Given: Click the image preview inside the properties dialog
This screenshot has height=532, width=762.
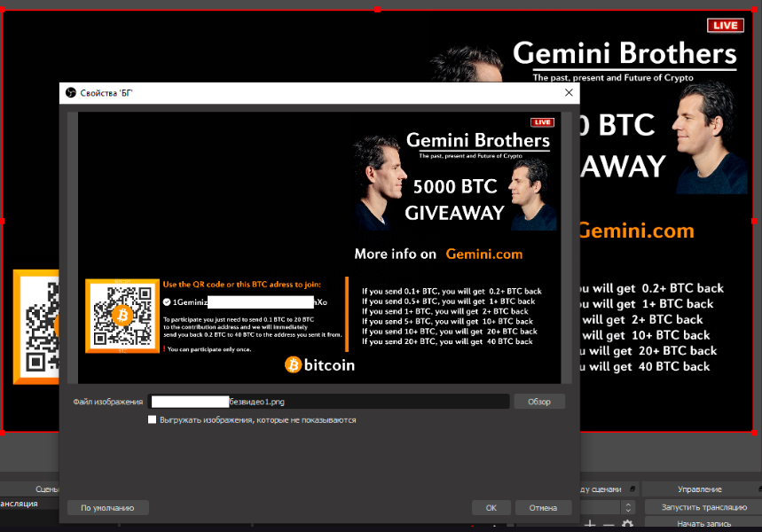Looking at the screenshot, I should 319,247.
